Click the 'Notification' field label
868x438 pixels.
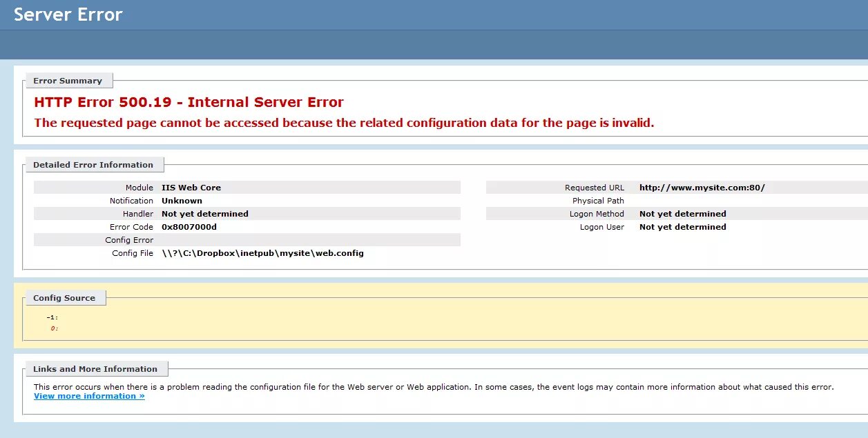click(x=131, y=201)
